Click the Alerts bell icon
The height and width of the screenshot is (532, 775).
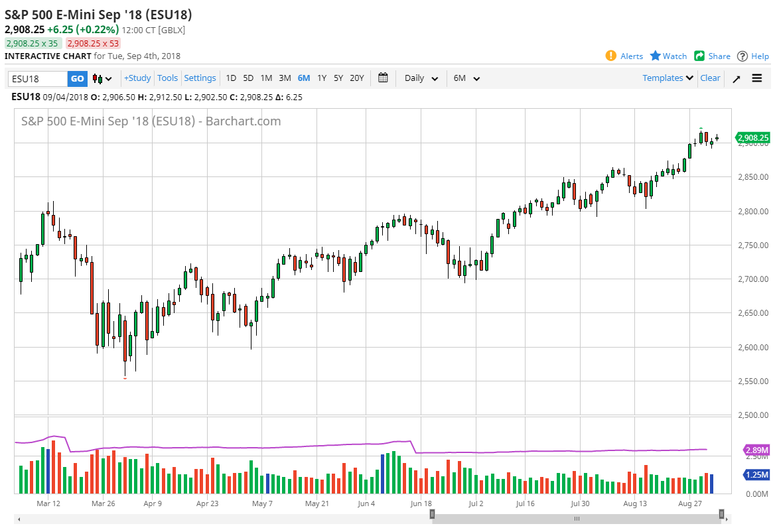(x=611, y=56)
